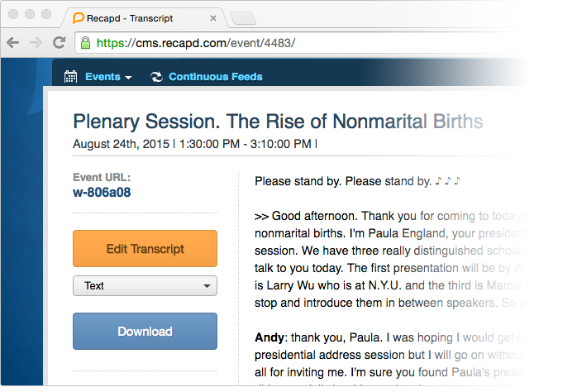The height and width of the screenshot is (392, 577).
Task: Open the Continuous Feeds page
Action: point(215,77)
